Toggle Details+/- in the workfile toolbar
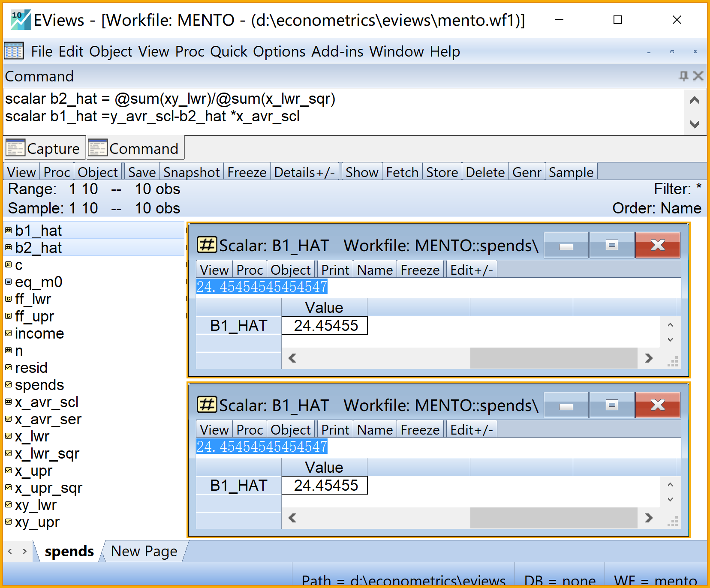The height and width of the screenshot is (588, 710). coord(304,172)
